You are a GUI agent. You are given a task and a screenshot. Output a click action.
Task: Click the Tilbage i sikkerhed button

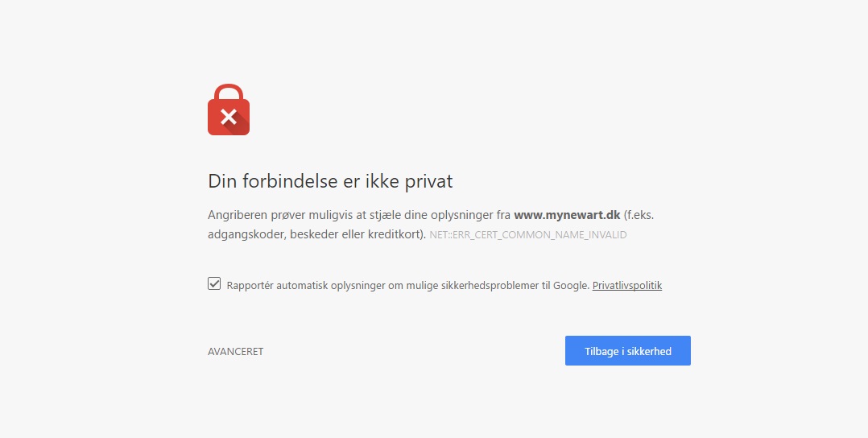click(x=628, y=350)
